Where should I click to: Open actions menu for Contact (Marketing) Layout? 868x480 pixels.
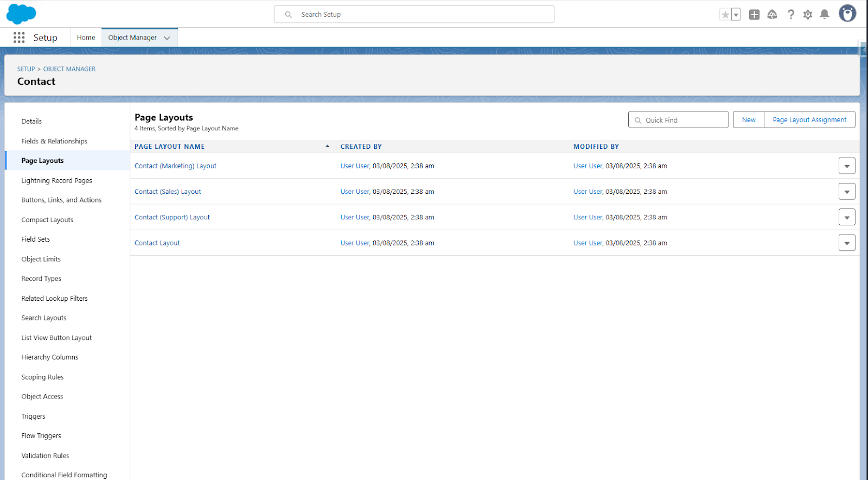846,166
